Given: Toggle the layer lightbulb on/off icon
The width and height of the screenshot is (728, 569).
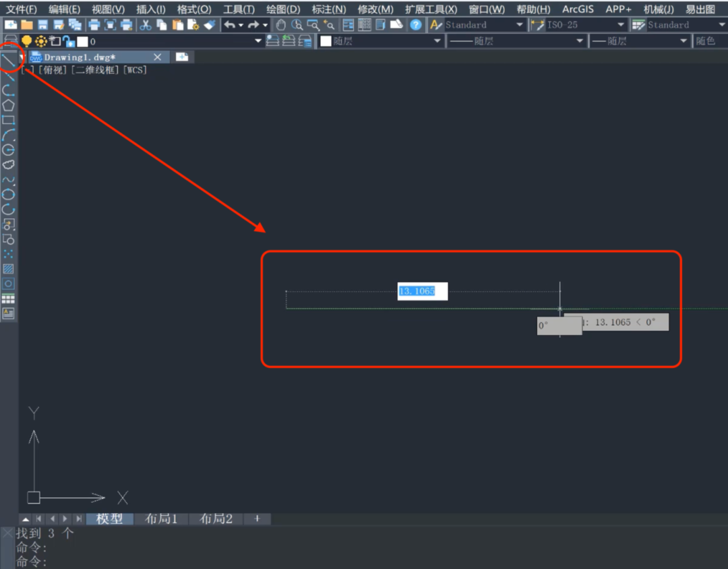Looking at the screenshot, I should pyautogui.click(x=27, y=41).
